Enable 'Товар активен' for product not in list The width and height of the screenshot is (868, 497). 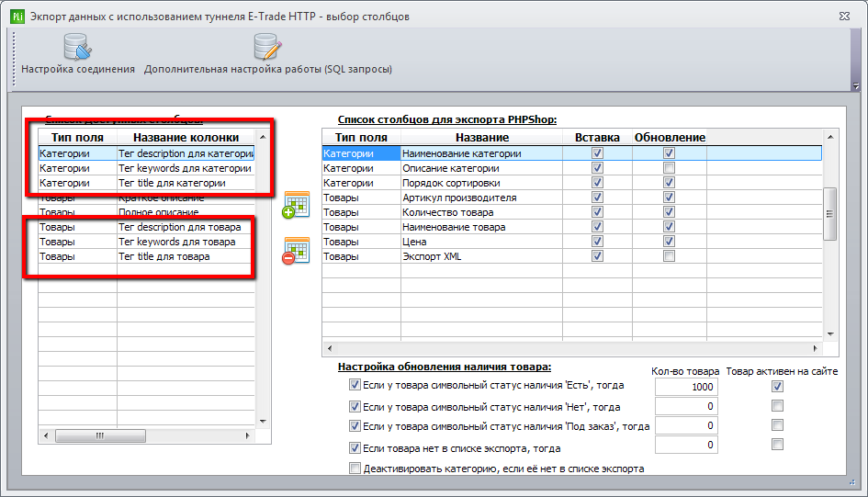coord(778,445)
